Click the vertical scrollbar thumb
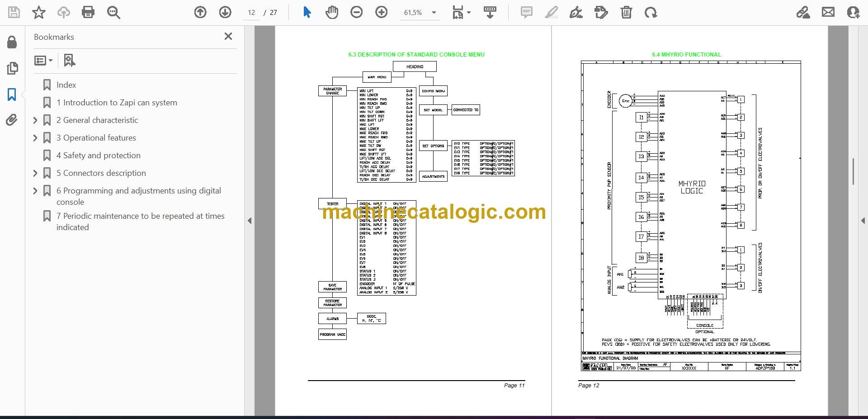Screen dimensions: 868x419 (x=853, y=171)
